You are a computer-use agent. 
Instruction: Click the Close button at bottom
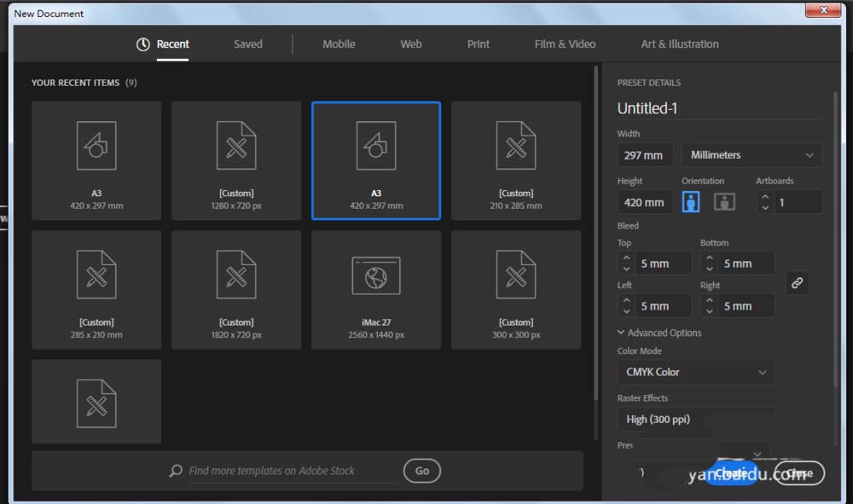(x=800, y=473)
